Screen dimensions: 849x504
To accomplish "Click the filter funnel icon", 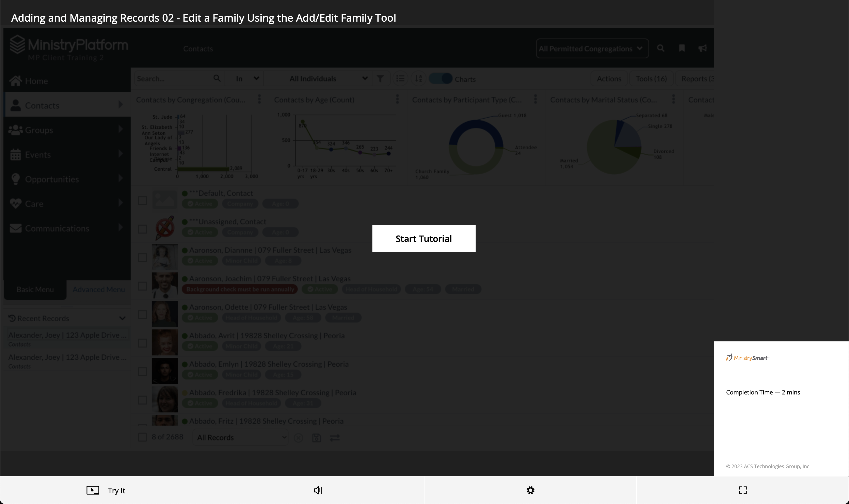I will point(380,79).
